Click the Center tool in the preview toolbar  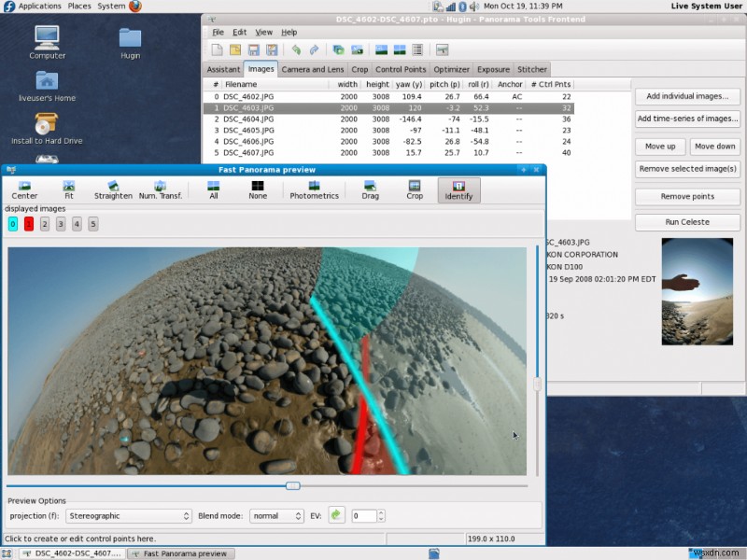pos(25,190)
